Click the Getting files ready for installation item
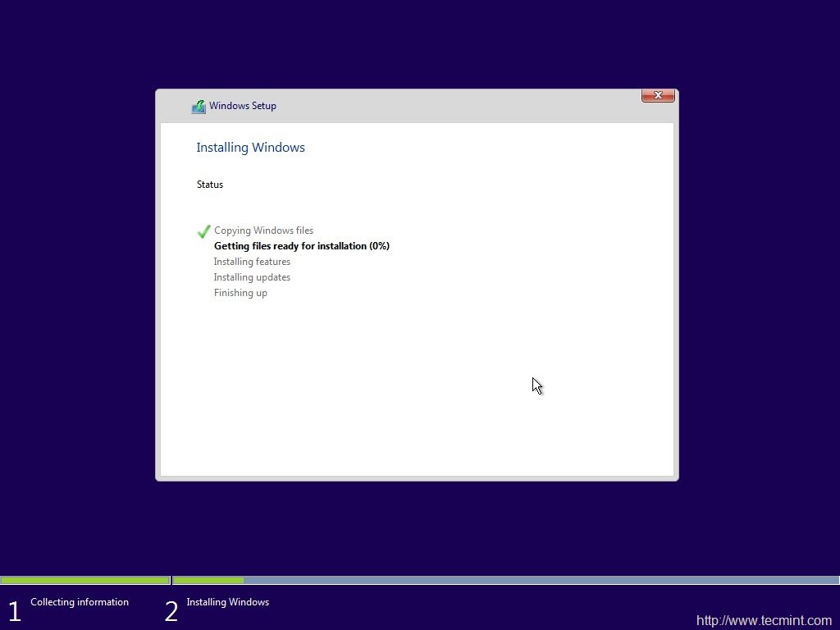The width and height of the screenshot is (840, 630). coord(302,245)
